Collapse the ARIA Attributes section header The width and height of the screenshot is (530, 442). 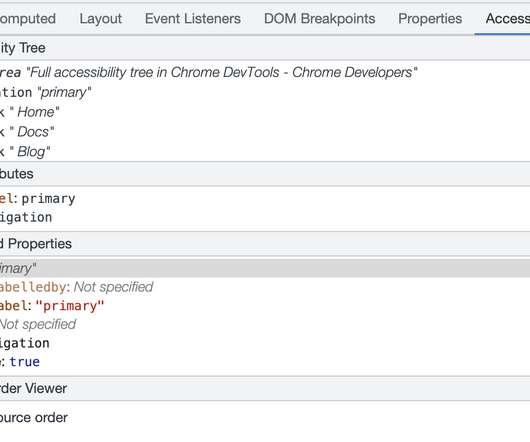coord(265,174)
